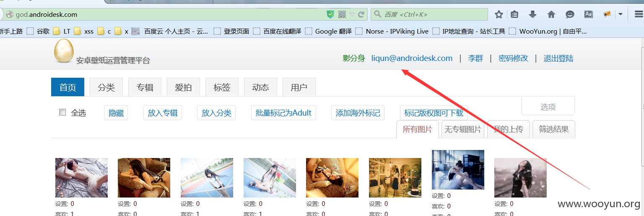This screenshot has width=644, height=216.
Task: Open the x bookmark folder
Action: (122, 31)
